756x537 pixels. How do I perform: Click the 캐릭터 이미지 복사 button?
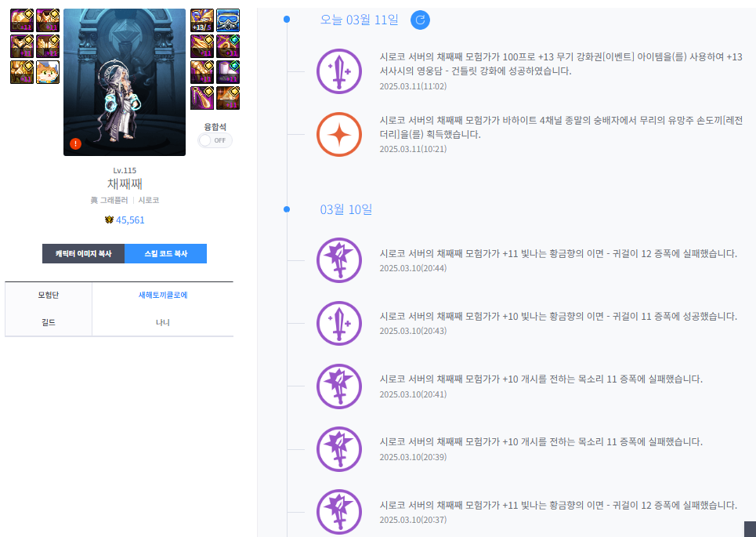[83, 254]
